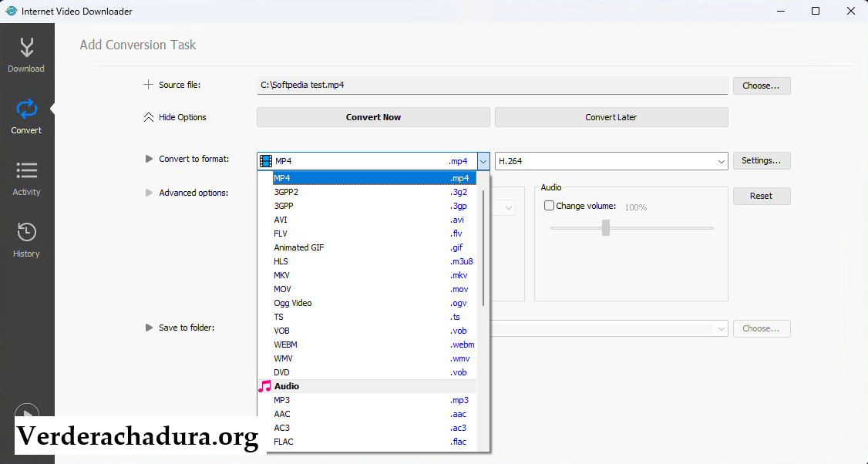Screen dimensions: 868x464
Task: Click the Source file path field
Action: pos(492,86)
